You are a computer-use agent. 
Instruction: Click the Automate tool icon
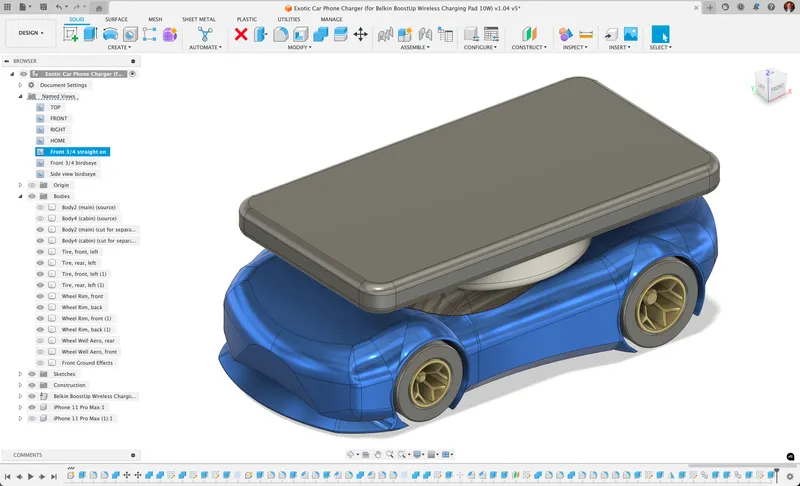tap(205, 34)
